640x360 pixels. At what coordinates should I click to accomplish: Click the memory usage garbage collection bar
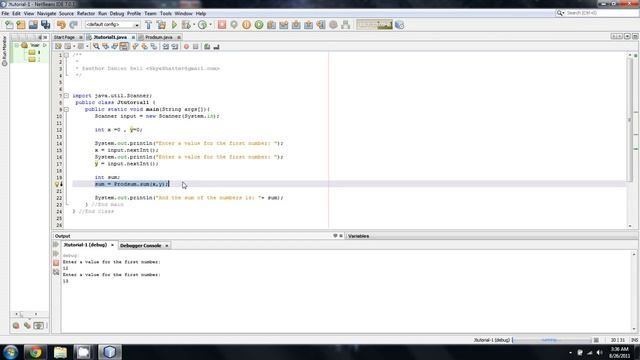point(374,25)
